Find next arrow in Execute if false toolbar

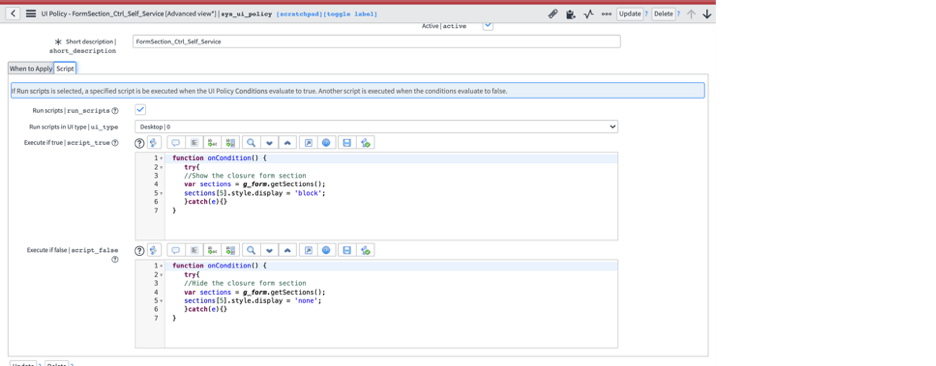tap(269, 250)
